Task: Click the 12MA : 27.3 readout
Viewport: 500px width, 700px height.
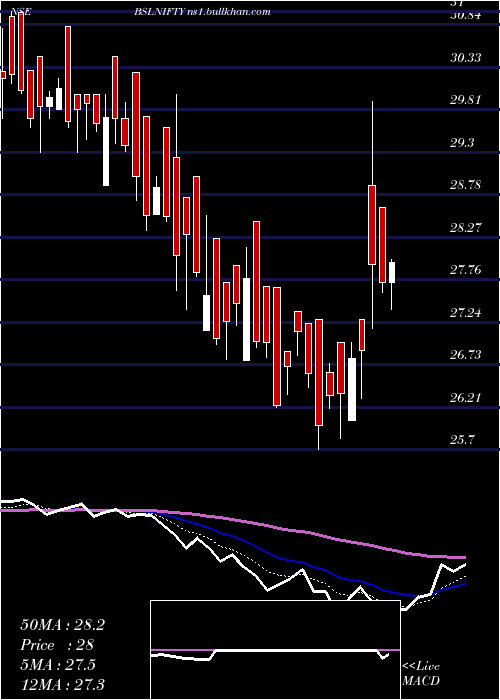Action: point(62,684)
